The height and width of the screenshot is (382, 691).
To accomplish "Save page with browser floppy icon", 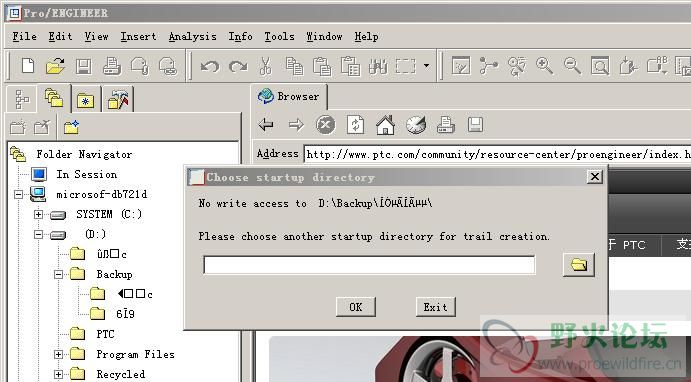I will pos(475,125).
